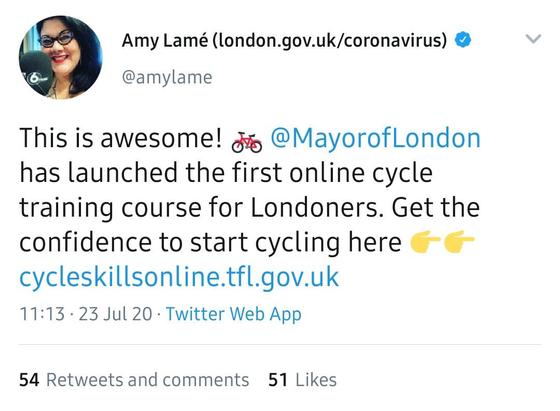Click the 'has launched the first online cycle' line
560x411 pixels.
pos(226,172)
